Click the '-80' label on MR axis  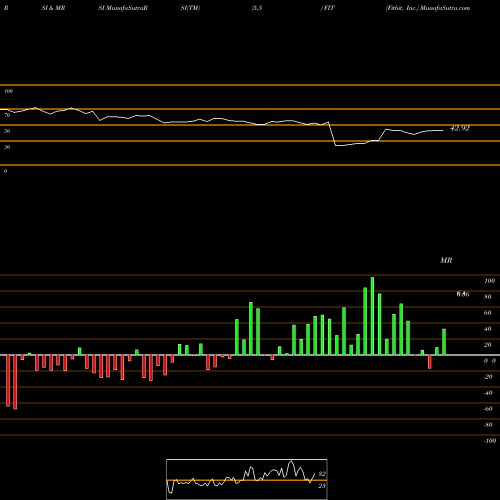(x=488, y=425)
